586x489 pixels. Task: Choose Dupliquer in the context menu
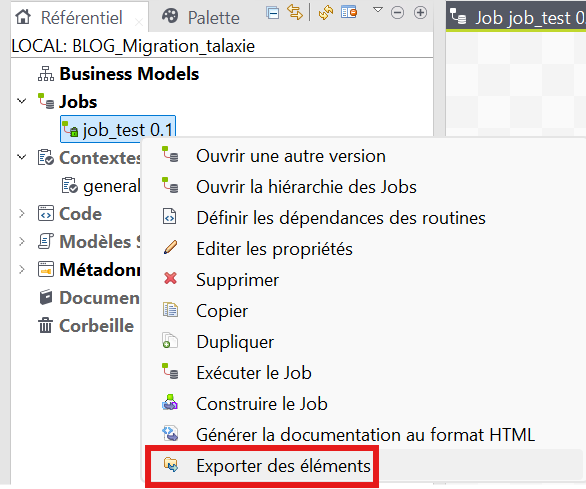point(235,342)
